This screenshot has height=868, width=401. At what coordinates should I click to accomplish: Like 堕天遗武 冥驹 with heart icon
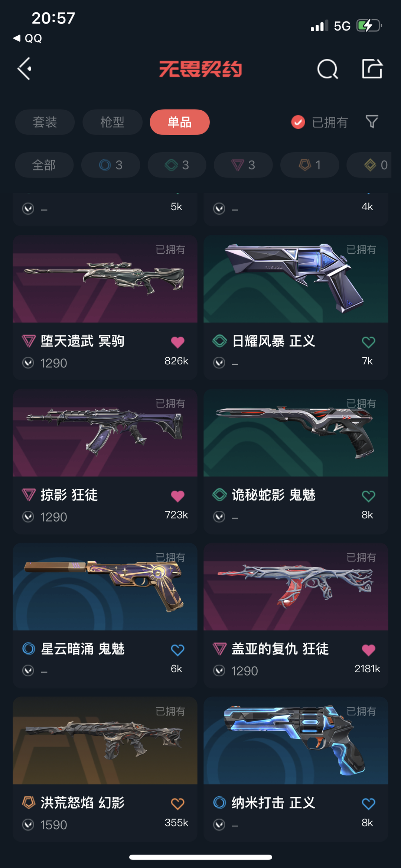[177, 342]
